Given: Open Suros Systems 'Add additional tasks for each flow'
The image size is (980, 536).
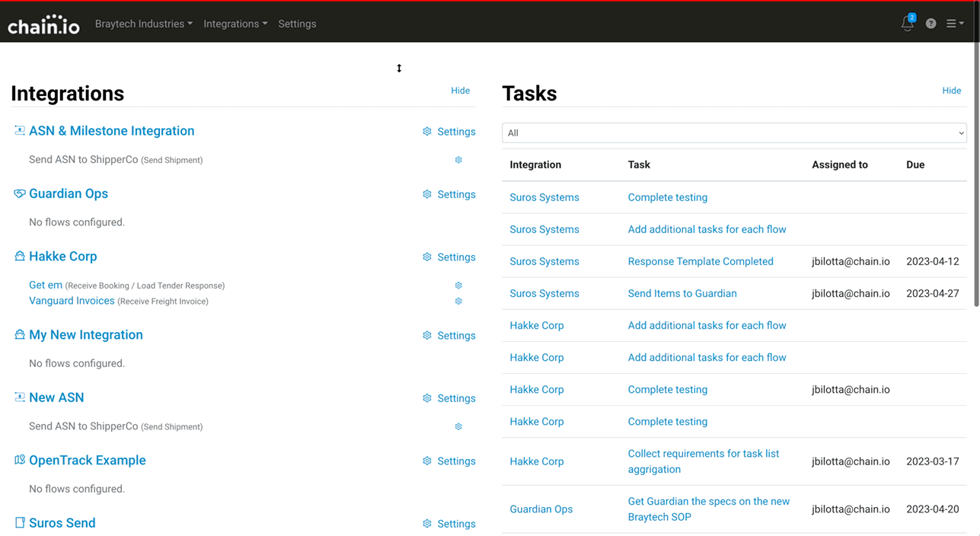Looking at the screenshot, I should (707, 229).
